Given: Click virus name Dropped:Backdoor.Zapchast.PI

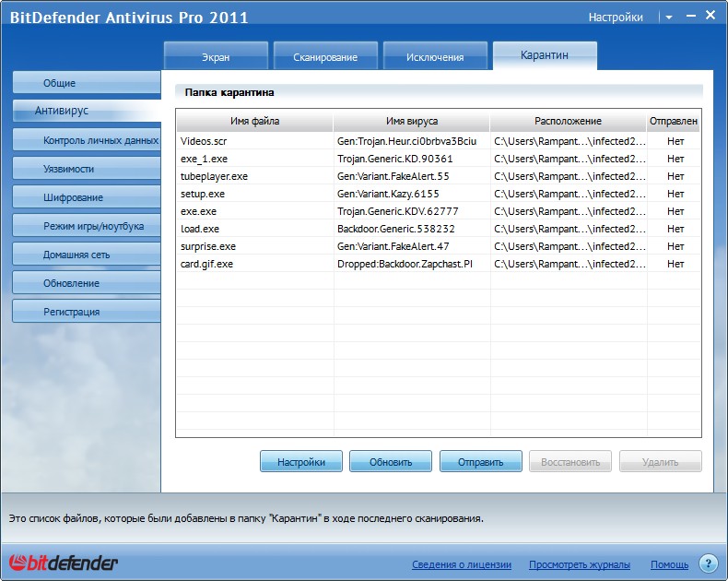Looking at the screenshot, I should point(405,264).
